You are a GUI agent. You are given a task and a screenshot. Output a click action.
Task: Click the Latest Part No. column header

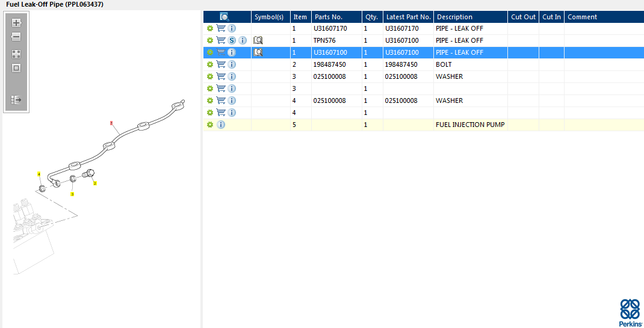point(408,17)
